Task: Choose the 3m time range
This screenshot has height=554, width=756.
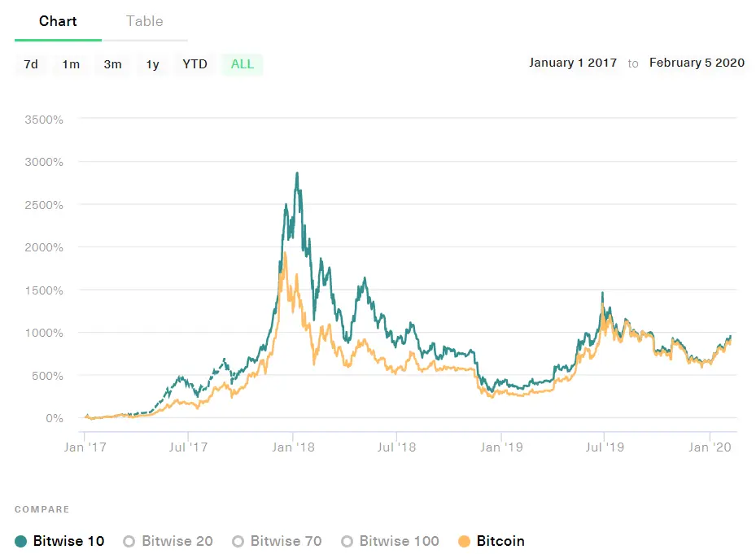Action: [x=113, y=64]
